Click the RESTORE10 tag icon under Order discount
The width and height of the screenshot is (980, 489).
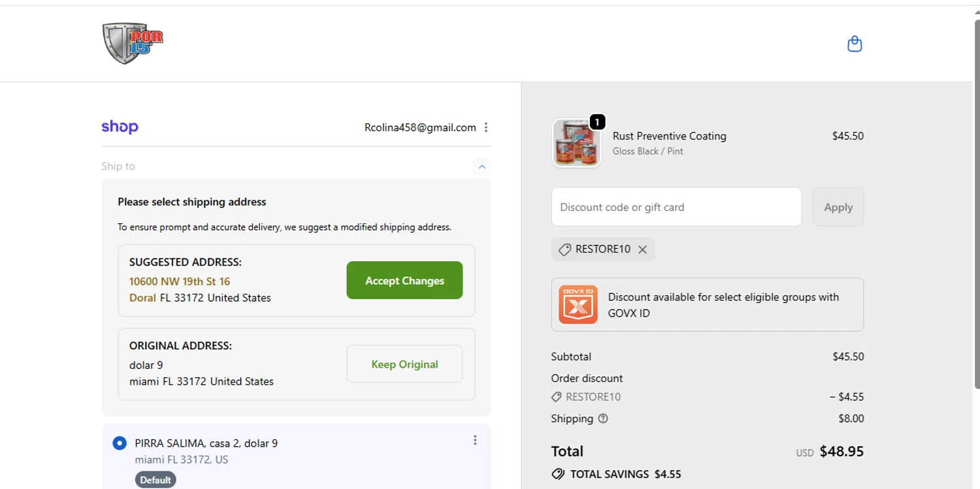557,397
